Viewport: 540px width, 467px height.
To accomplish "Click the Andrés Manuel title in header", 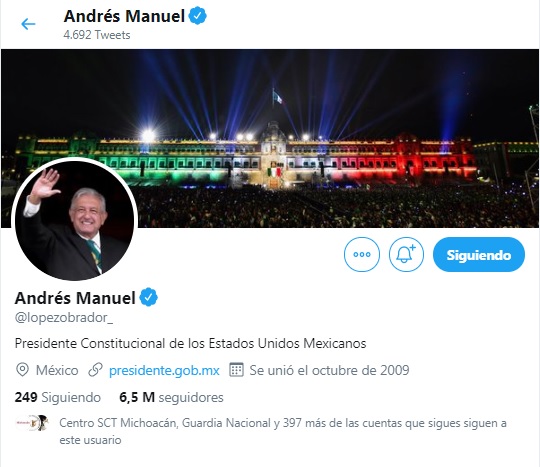I will click(x=124, y=16).
